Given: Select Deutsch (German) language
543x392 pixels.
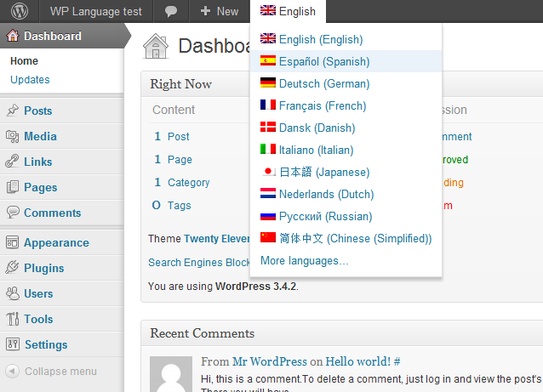Looking at the screenshot, I should point(346,83).
